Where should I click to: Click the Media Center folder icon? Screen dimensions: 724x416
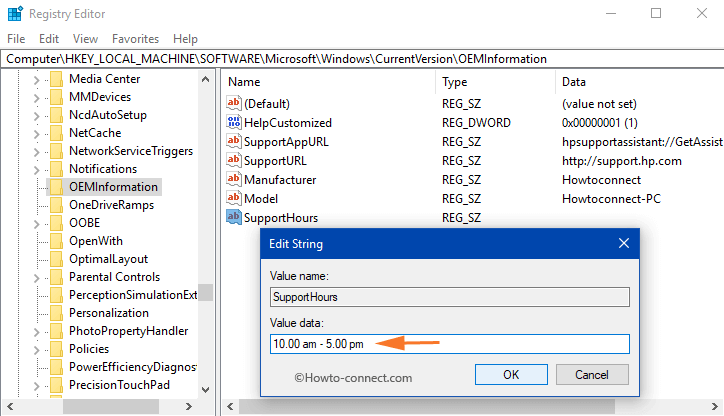coord(56,79)
